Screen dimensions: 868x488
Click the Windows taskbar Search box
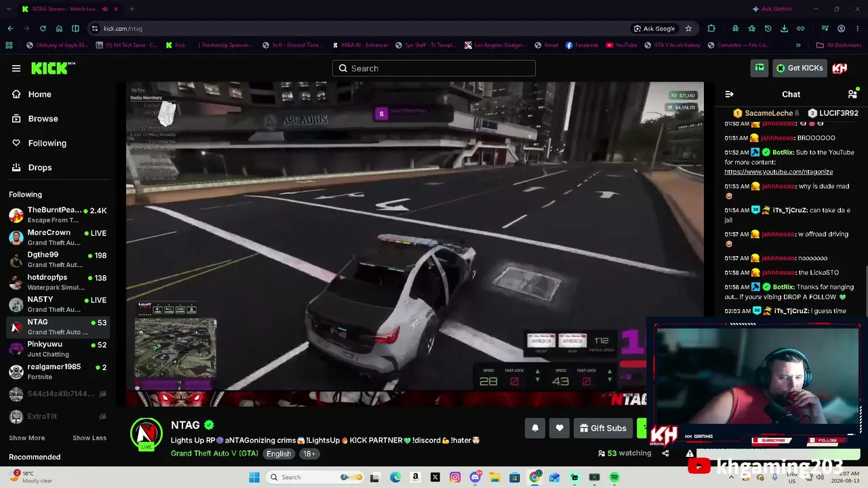tap(315, 477)
